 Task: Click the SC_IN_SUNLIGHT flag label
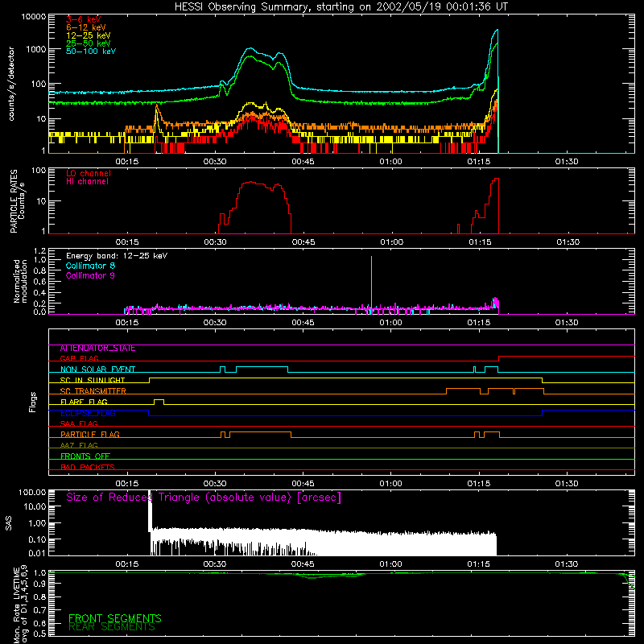(x=93, y=380)
